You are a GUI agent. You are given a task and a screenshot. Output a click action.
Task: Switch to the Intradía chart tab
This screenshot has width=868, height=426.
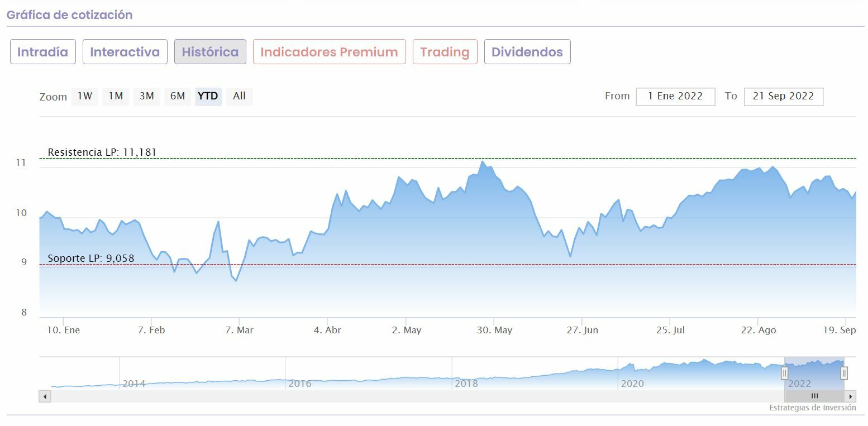point(43,52)
